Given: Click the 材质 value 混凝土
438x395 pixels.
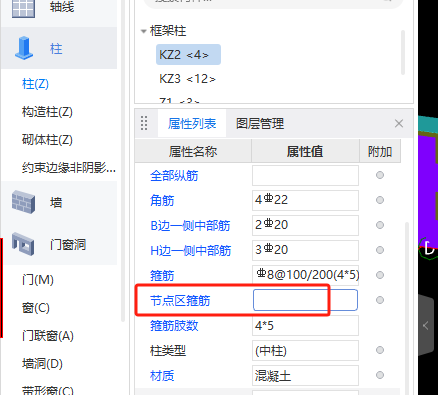Looking at the screenshot, I should 305,375.
